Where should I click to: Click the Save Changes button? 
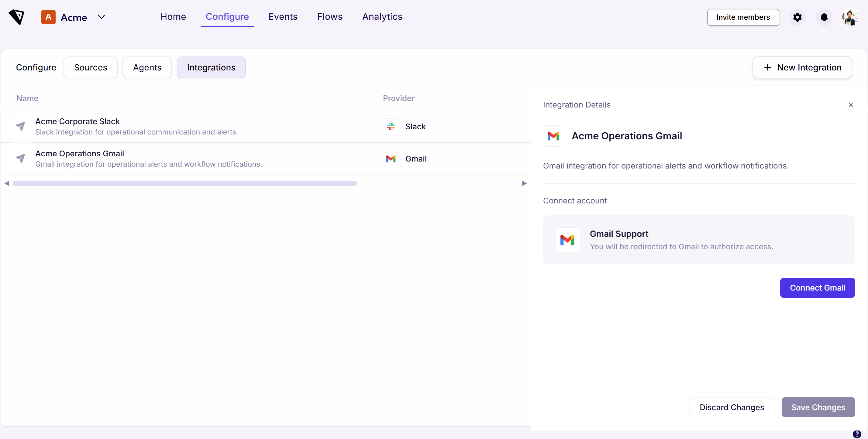(x=818, y=407)
